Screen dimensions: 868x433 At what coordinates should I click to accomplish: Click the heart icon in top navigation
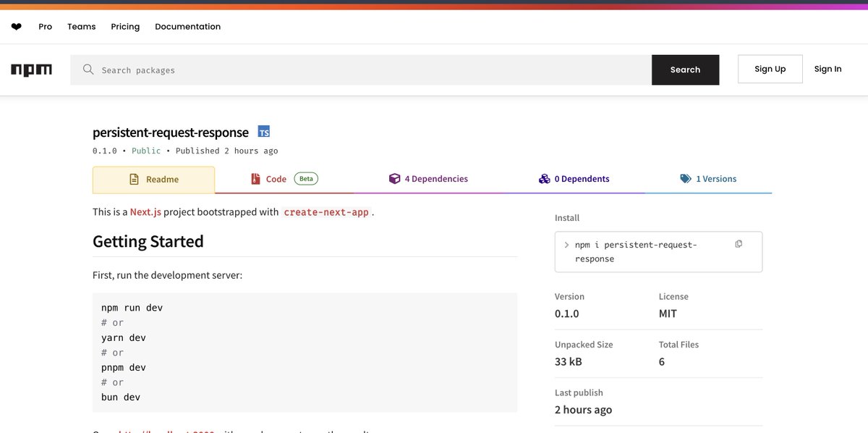point(17,27)
